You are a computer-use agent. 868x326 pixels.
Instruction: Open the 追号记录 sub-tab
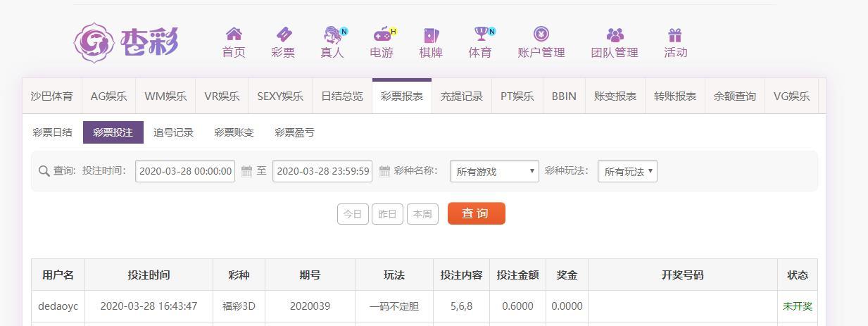(x=173, y=132)
